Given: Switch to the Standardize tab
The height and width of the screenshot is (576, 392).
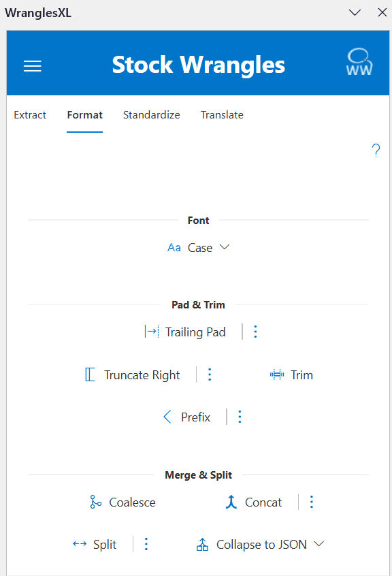Looking at the screenshot, I should [x=151, y=115].
